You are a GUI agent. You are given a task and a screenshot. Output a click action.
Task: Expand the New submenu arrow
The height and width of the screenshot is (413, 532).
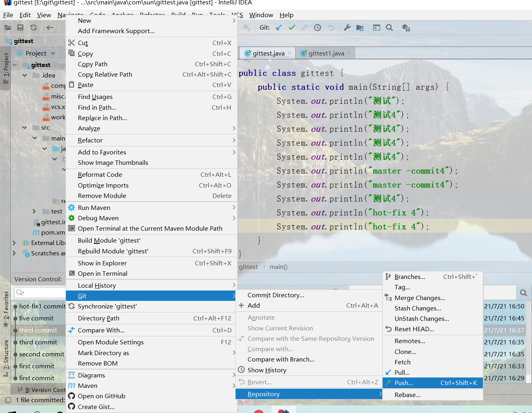click(234, 20)
